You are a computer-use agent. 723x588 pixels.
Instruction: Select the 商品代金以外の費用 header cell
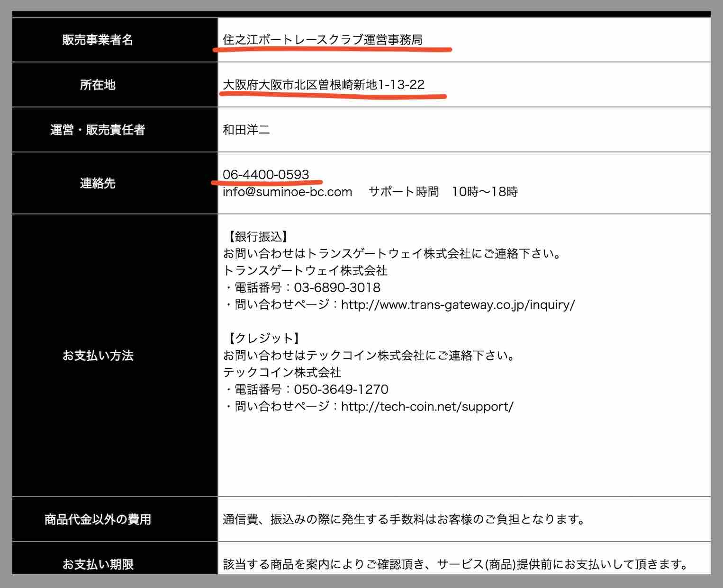pyautogui.click(x=98, y=519)
